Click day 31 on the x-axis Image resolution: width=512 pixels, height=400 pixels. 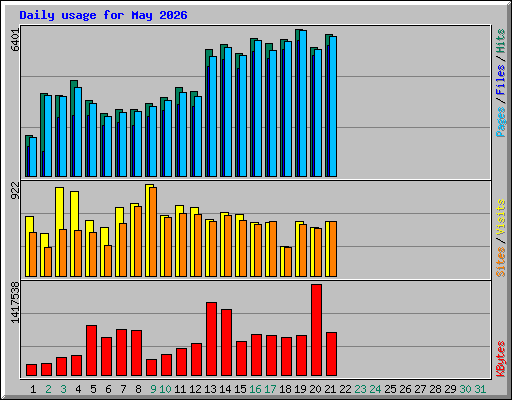(x=480, y=389)
